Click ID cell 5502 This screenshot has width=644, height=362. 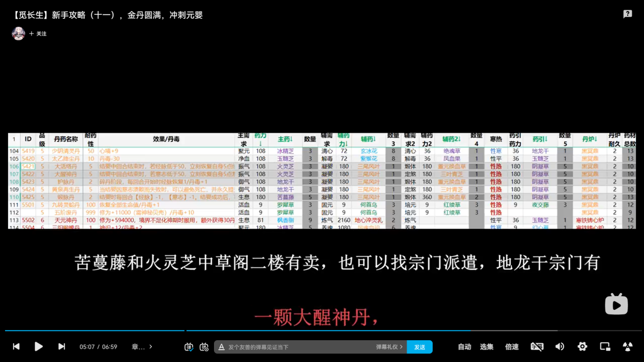click(x=28, y=220)
